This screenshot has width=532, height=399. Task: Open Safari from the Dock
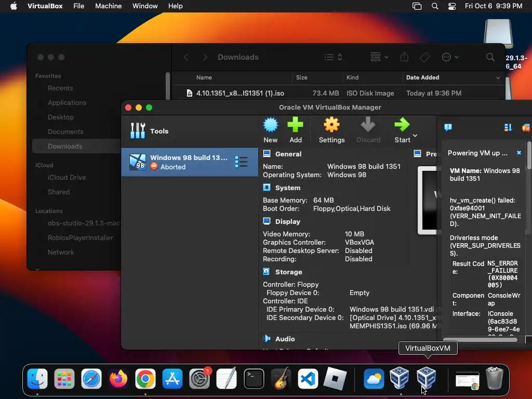(x=91, y=378)
